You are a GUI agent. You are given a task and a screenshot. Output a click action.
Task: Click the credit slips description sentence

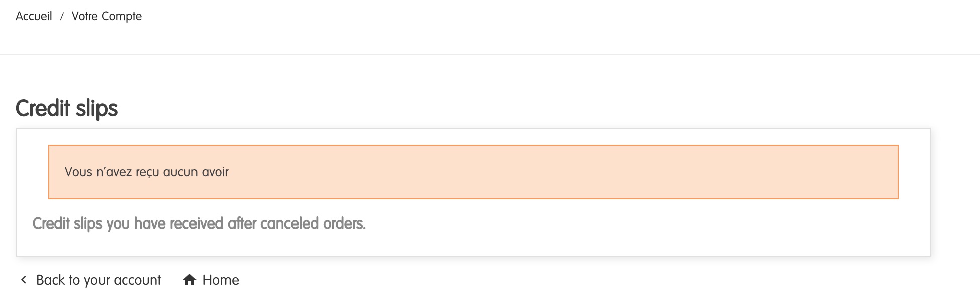point(199,223)
